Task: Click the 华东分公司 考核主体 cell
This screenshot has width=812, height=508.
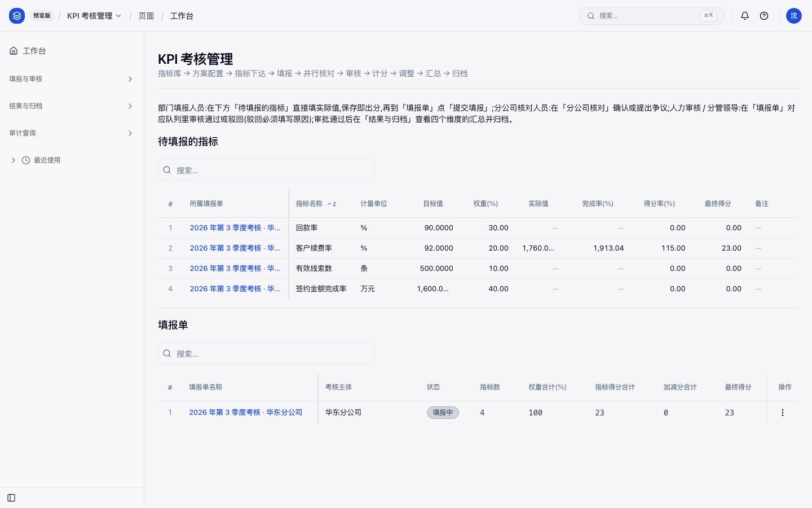Action: coord(343,413)
